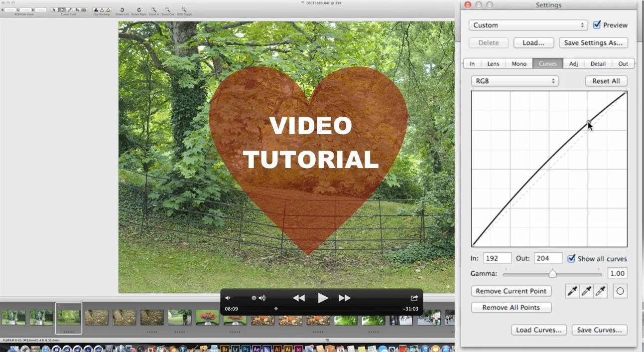The width and height of the screenshot is (644, 352).
Task: Open the Detail tab
Action: 598,63
